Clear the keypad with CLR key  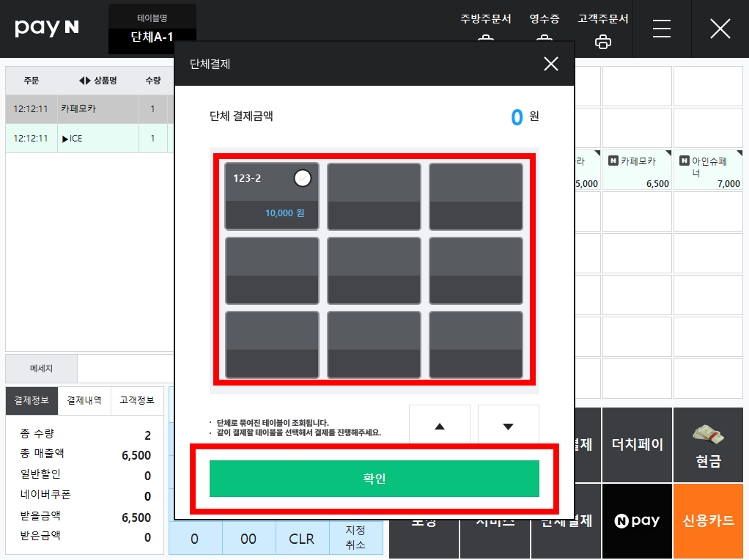(x=301, y=539)
